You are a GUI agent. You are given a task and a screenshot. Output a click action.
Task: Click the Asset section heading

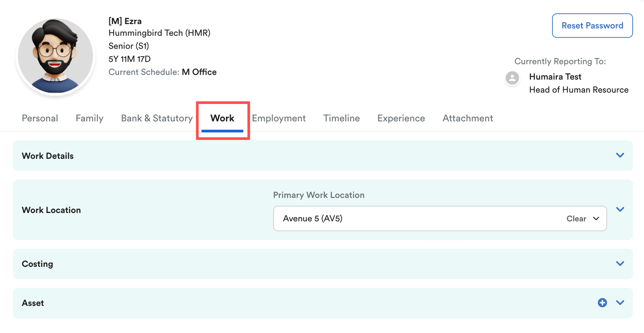tap(33, 303)
